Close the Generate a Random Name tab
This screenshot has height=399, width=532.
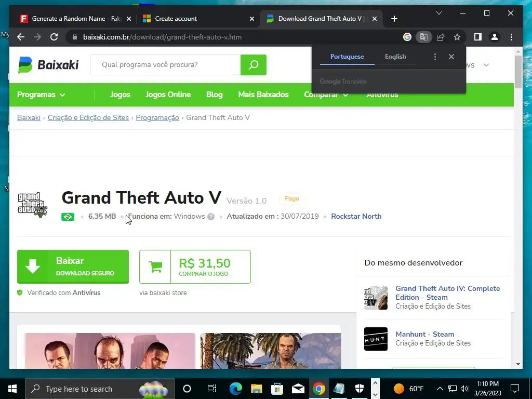(129, 19)
